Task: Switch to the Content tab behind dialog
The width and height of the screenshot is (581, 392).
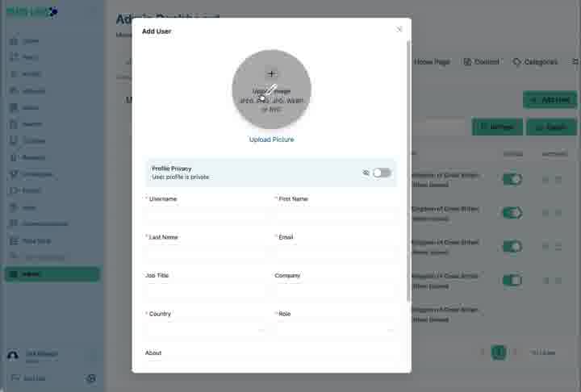Action: (x=482, y=62)
